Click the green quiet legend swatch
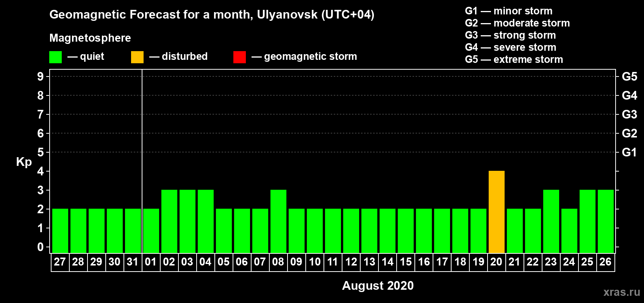This screenshot has height=303, width=644. (x=55, y=57)
